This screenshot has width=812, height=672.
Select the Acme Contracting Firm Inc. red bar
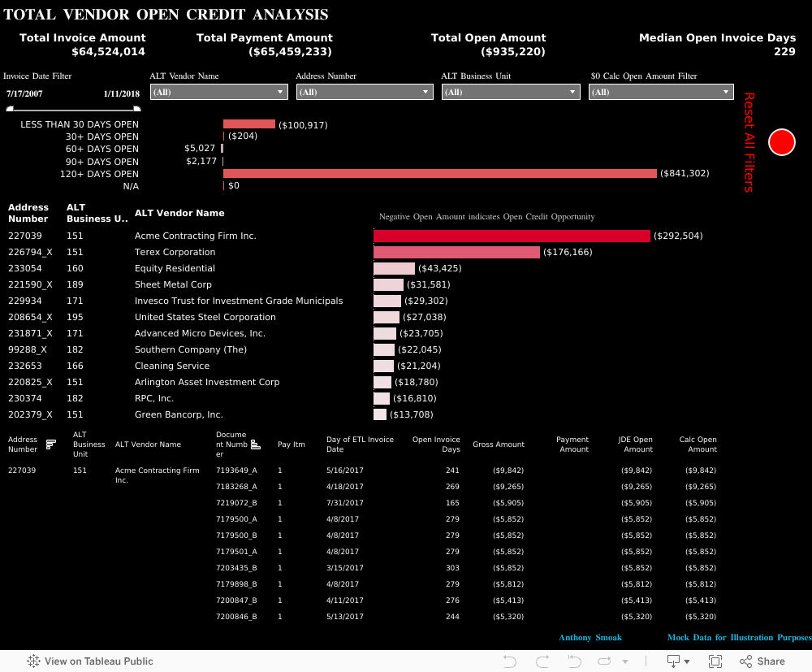[512, 236]
